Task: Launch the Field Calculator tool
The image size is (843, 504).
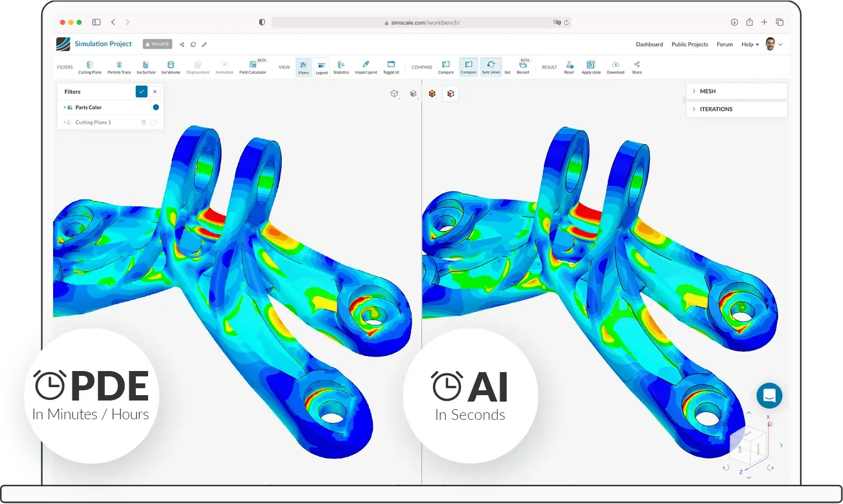Action: click(x=253, y=68)
